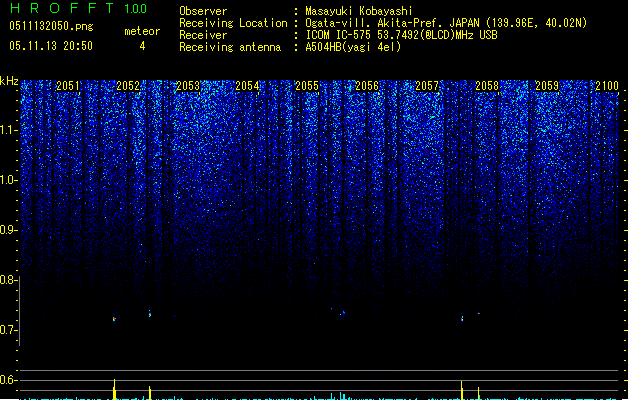Viewport: 629px width, 400px height.
Task: Click the 0.6 kHz axis label
Action: (x=8, y=380)
